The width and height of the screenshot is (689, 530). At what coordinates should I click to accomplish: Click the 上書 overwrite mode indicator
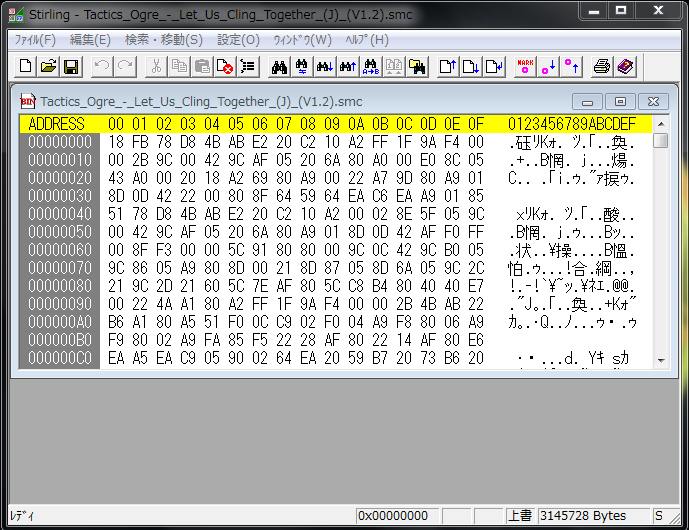[x=520, y=516]
